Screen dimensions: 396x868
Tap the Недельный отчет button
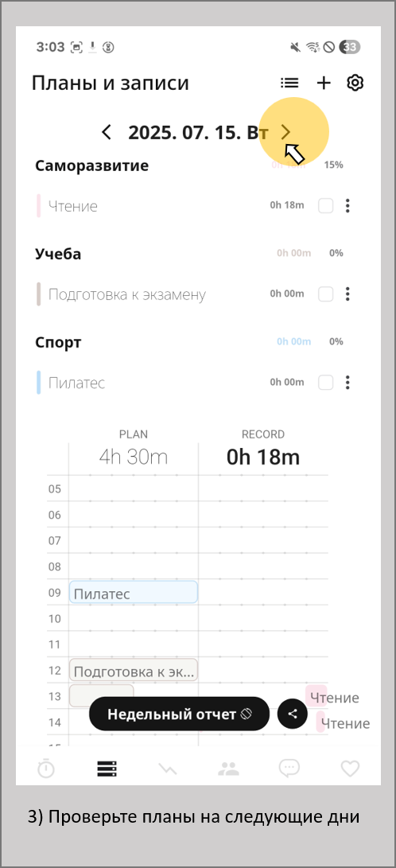click(x=179, y=714)
